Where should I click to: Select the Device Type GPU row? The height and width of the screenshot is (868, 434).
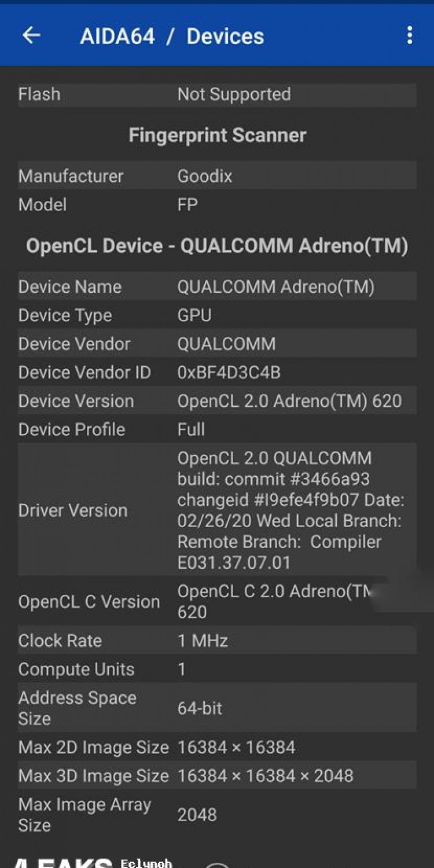217,315
